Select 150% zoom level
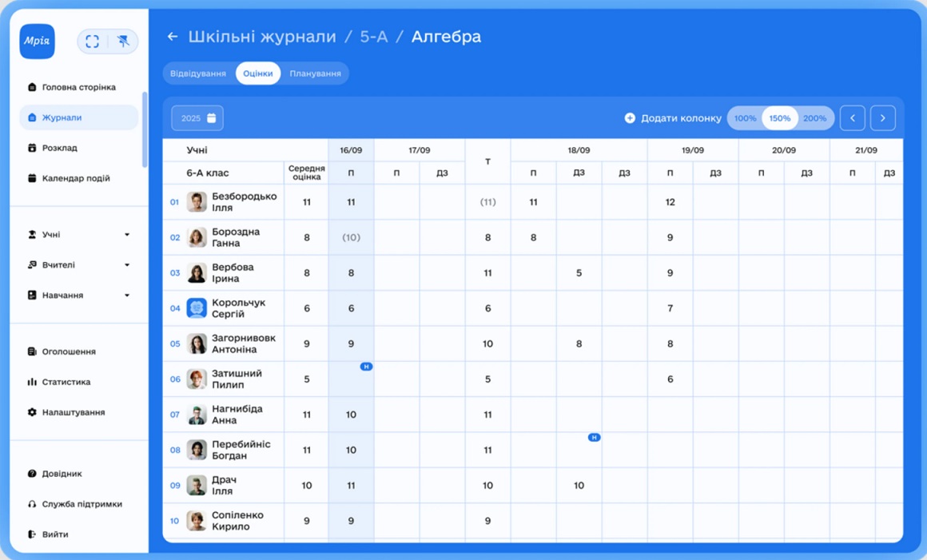This screenshot has width=927, height=560. [x=779, y=118]
